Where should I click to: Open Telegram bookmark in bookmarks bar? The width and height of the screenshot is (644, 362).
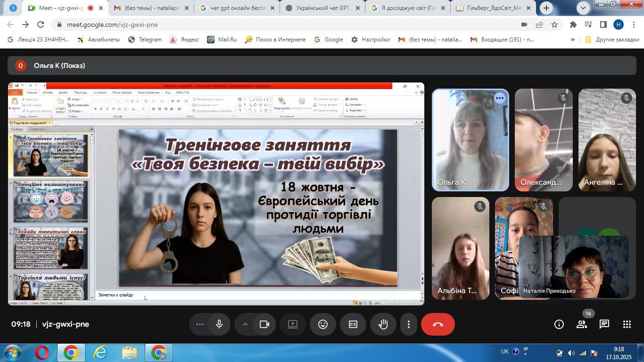coord(145,40)
